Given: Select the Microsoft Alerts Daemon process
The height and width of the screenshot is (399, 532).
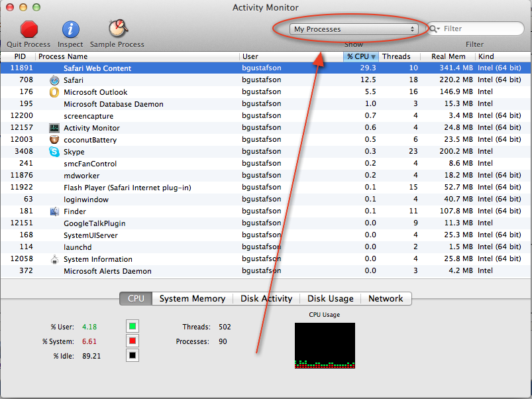Looking at the screenshot, I should click(266, 270).
